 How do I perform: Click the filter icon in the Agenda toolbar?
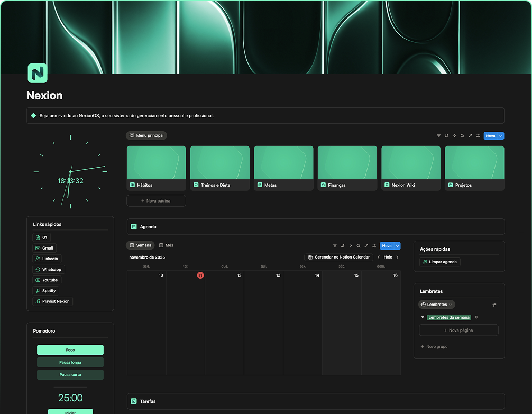335,246
